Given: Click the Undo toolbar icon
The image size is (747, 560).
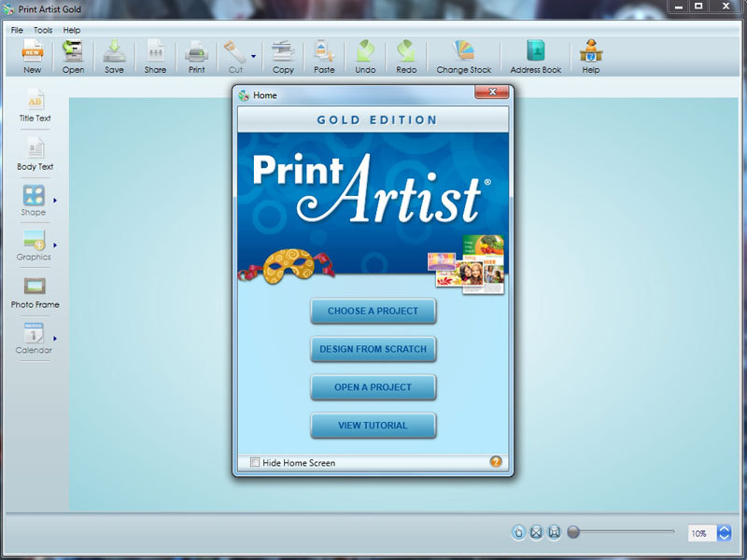Looking at the screenshot, I should pos(365,56).
